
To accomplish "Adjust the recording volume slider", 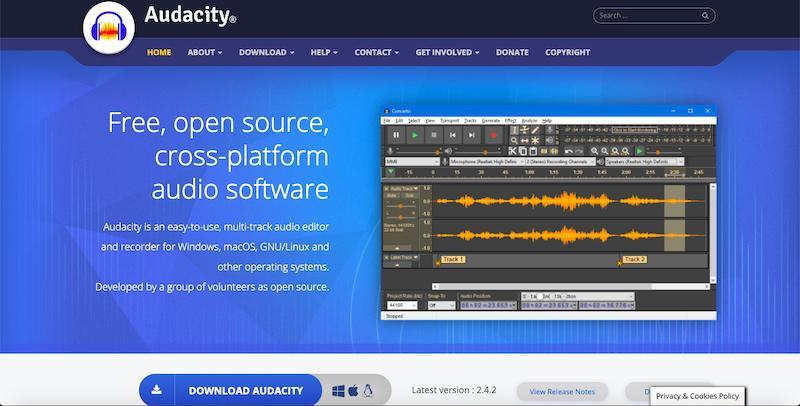I will pyautogui.click(x=418, y=151).
